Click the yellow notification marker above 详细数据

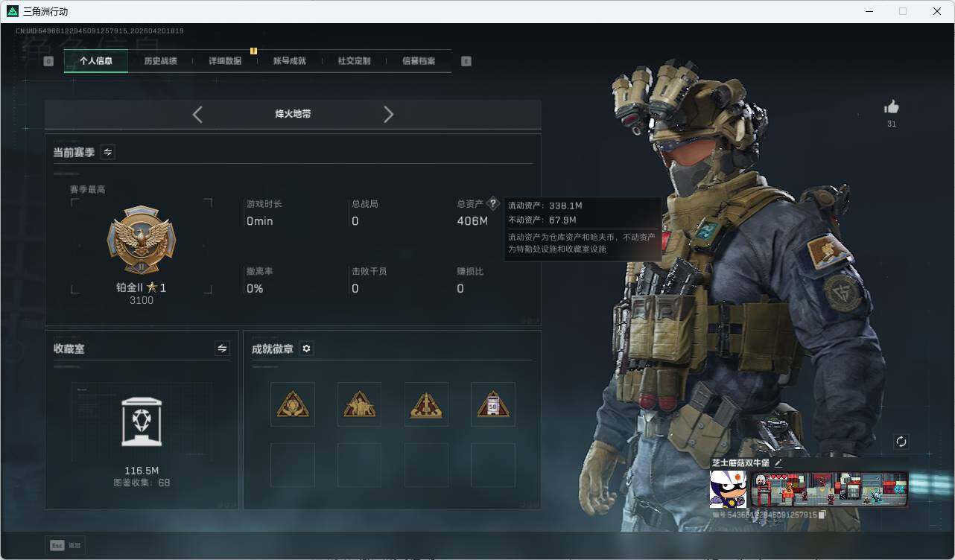point(253,51)
